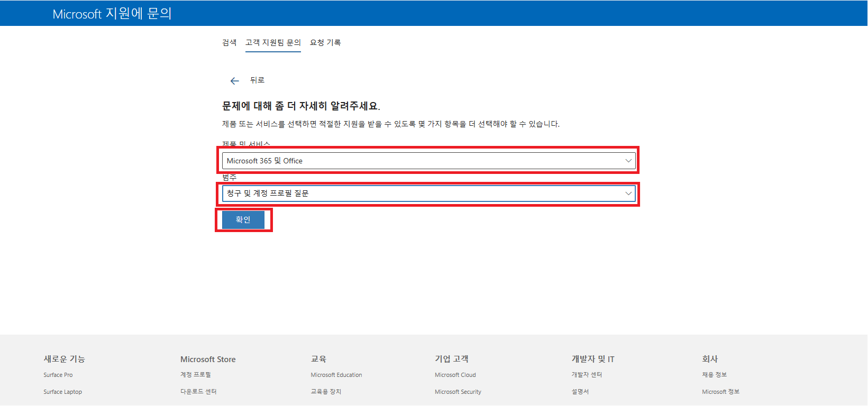Click the 확인 confirm button
Viewport: 868px width, 406px height.
coord(243,220)
